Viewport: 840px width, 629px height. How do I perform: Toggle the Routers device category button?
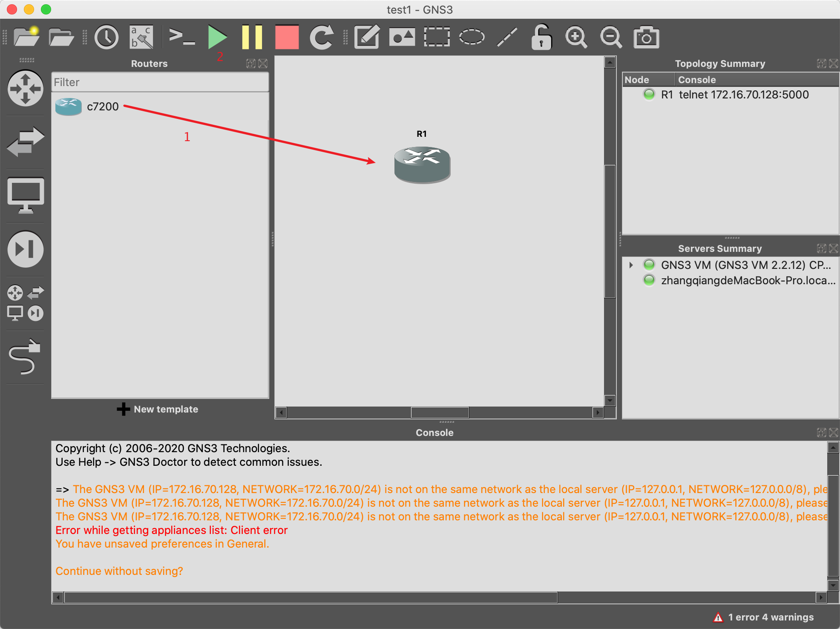[26, 89]
